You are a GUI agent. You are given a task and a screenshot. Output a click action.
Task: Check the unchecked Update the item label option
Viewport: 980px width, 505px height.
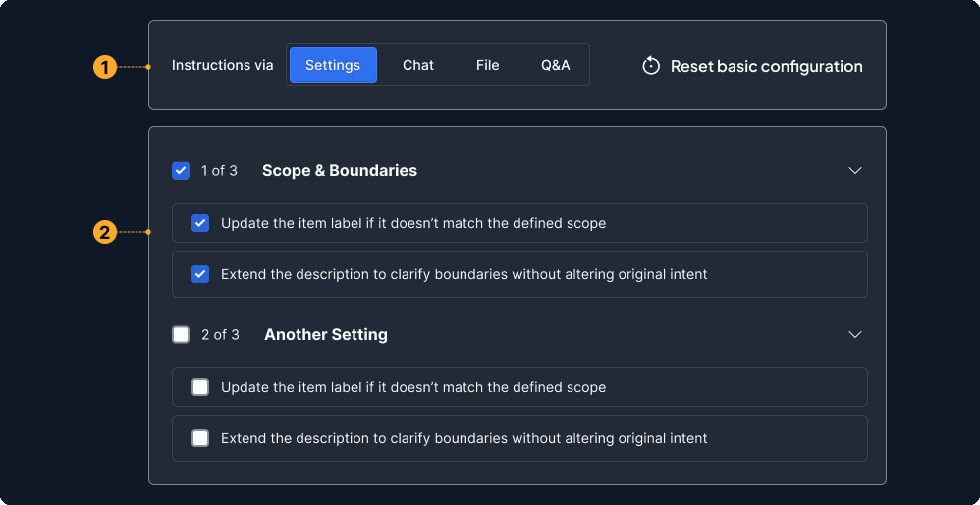(x=200, y=387)
